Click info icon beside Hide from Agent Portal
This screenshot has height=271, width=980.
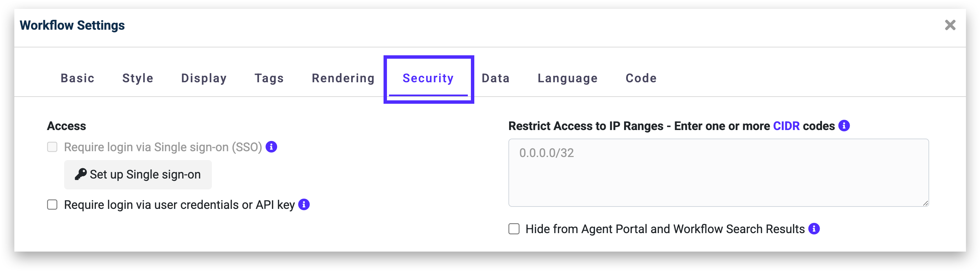pos(814,229)
